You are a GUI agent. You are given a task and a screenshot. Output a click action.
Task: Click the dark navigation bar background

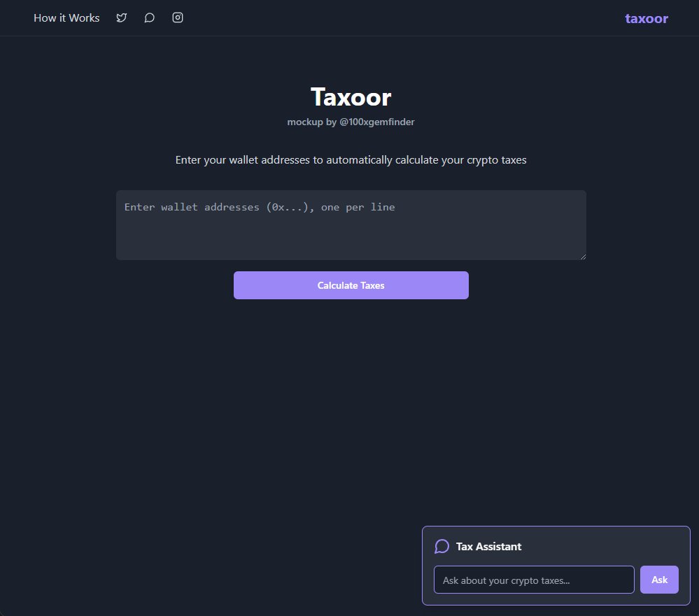point(385,17)
